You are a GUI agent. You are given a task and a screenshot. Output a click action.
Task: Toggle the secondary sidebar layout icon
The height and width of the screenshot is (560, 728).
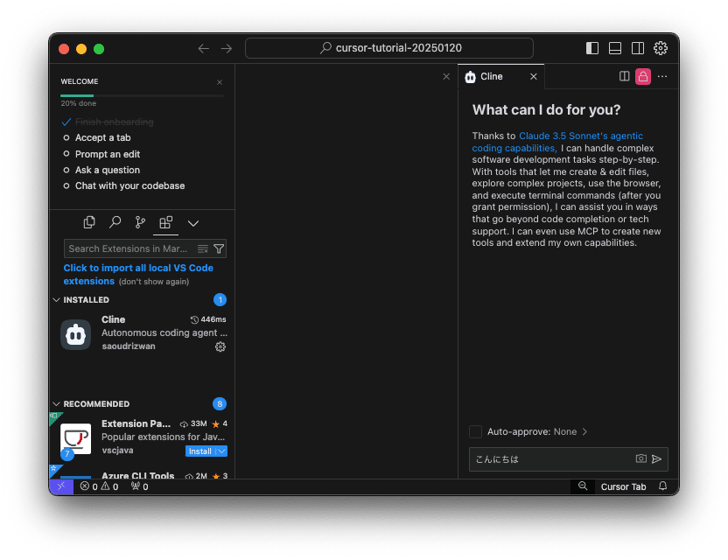[638, 48]
